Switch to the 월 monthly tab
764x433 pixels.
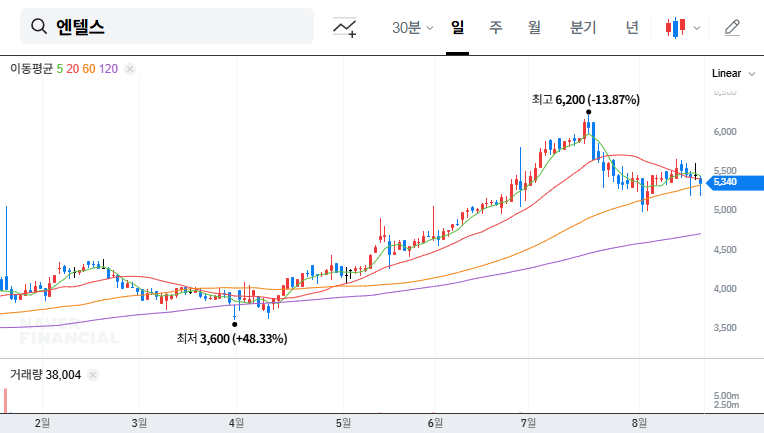(534, 28)
